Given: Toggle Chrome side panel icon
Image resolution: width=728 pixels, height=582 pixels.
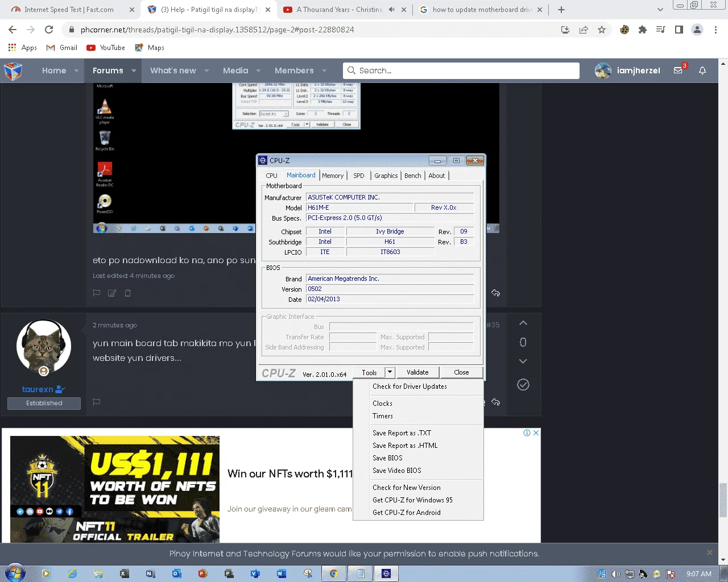Looking at the screenshot, I should pyautogui.click(x=679, y=30).
